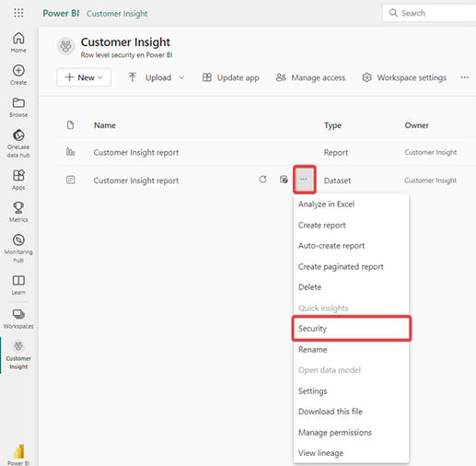Open the Customer Insight report dataset row
The width and height of the screenshot is (476, 466).
click(x=136, y=181)
